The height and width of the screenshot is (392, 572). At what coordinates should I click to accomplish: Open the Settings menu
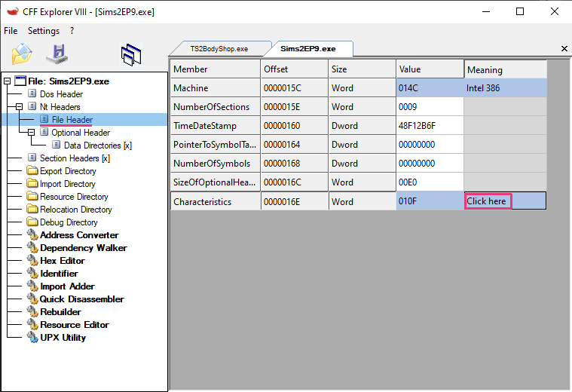pos(44,31)
